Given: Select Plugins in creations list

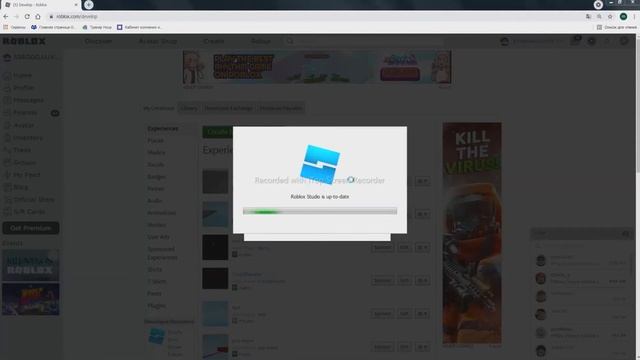Looking at the screenshot, I should pos(156,305).
